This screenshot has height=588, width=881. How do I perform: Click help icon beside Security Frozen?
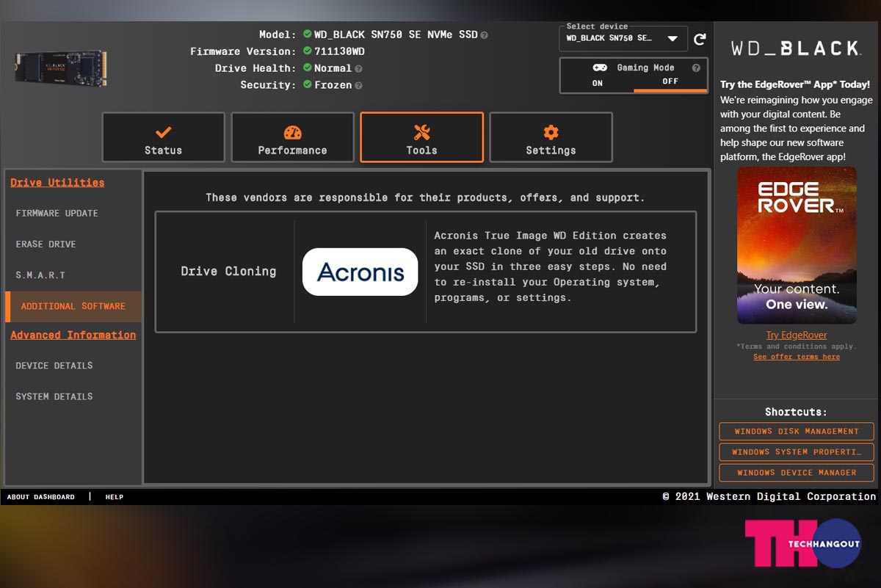tap(358, 85)
